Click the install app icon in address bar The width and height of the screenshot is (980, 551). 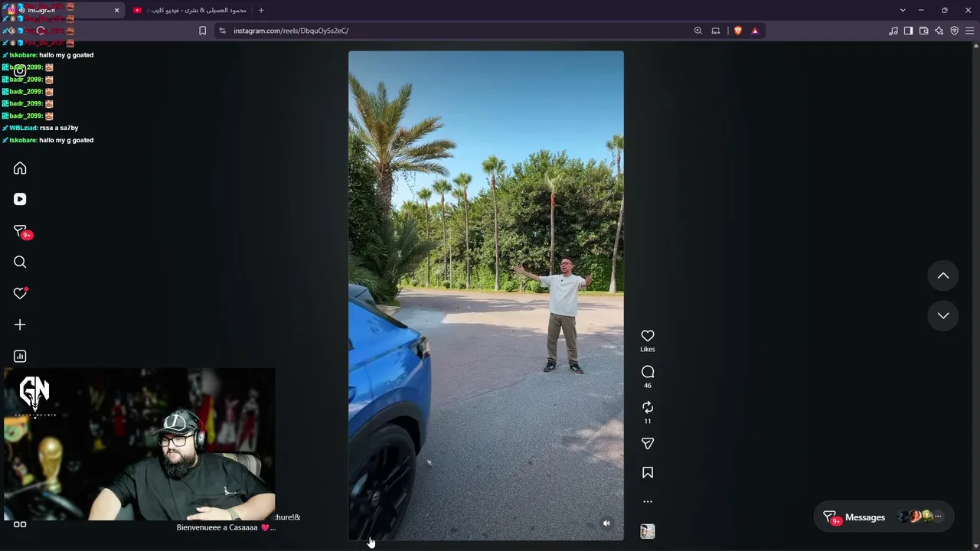(x=716, y=31)
